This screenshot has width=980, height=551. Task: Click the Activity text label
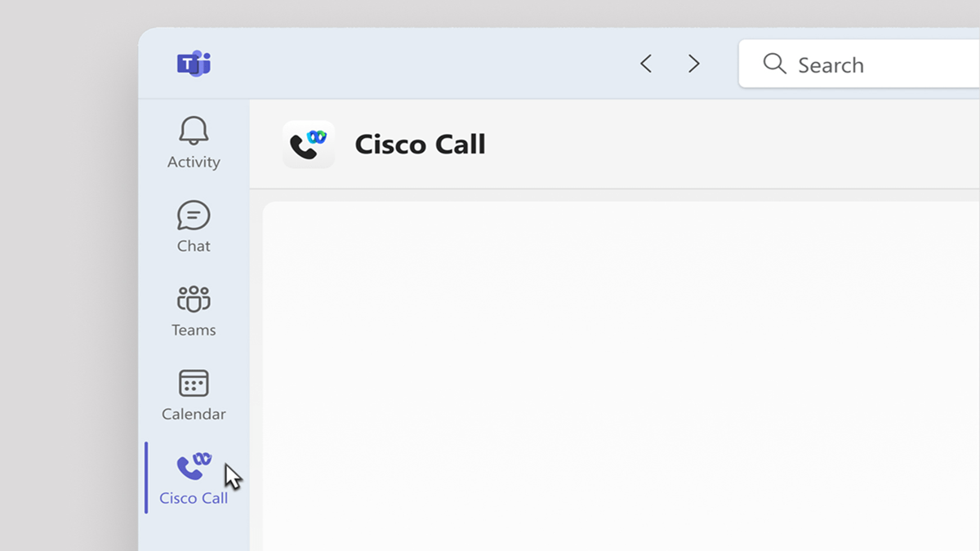pyautogui.click(x=193, y=162)
